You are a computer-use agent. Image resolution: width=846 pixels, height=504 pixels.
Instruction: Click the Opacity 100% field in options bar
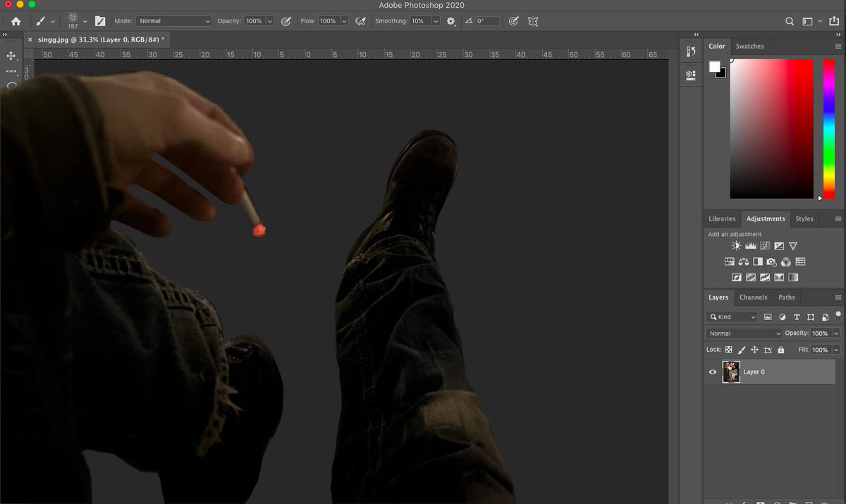(254, 21)
